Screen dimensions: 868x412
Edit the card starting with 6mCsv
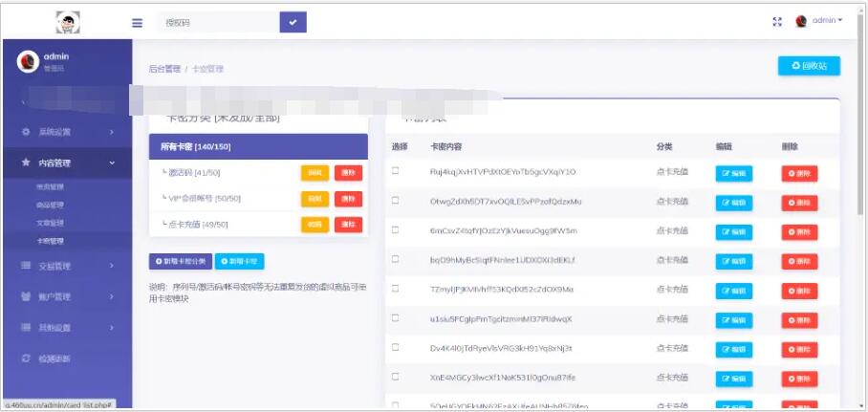point(733,232)
